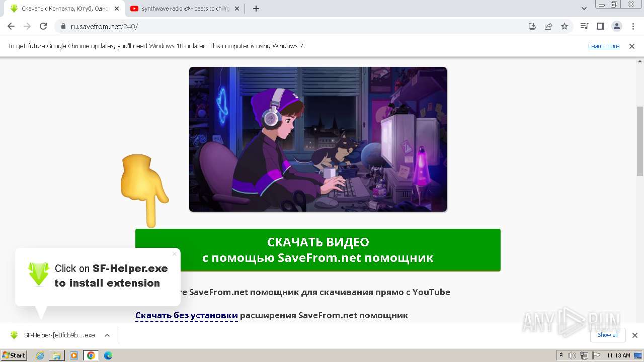The width and height of the screenshot is (644, 362).
Task: Click Chrome icon in taskbar
Action: click(x=91, y=355)
